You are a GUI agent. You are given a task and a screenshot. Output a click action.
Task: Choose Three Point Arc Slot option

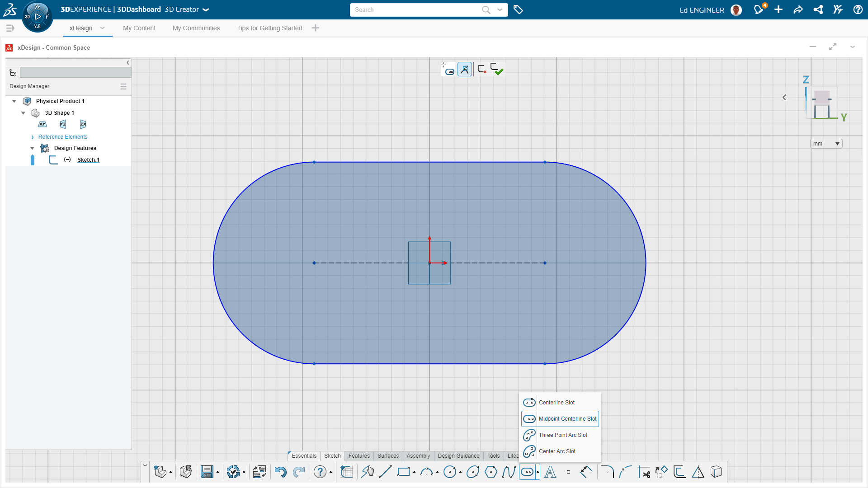[560, 435]
